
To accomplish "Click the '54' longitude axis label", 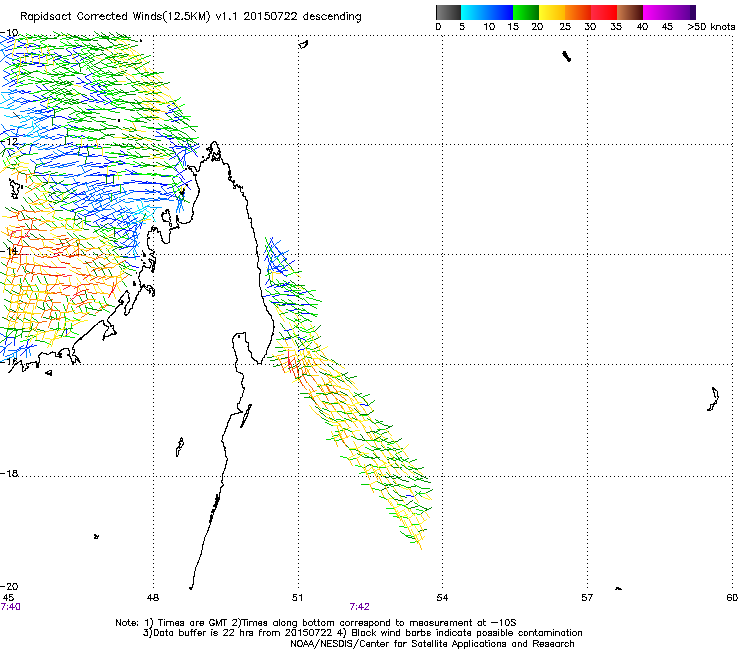I will tap(442, 598).
